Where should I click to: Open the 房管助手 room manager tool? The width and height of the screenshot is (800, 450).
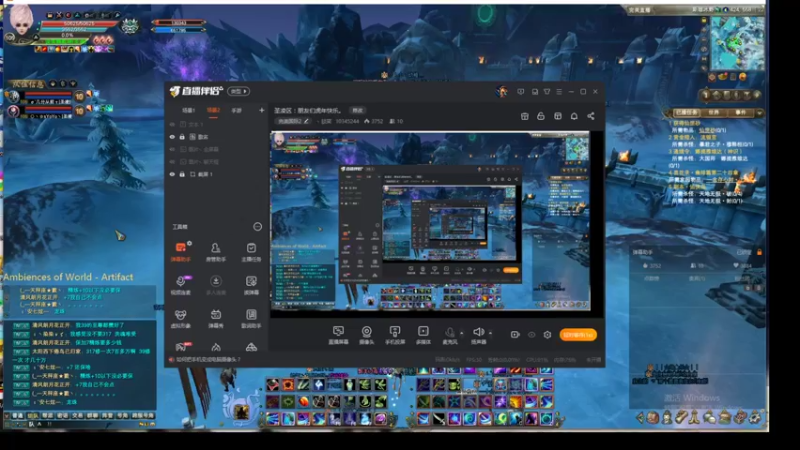pos(216,252)
